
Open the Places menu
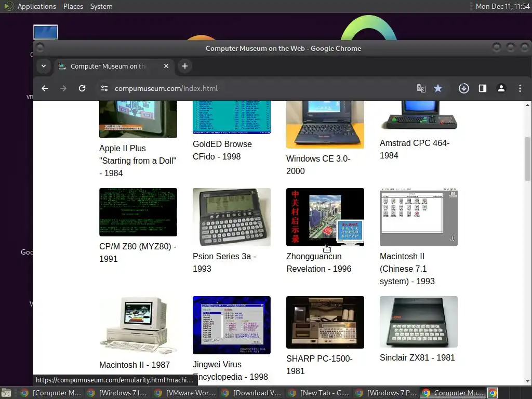pyautogui.click(x=73, y=6)
